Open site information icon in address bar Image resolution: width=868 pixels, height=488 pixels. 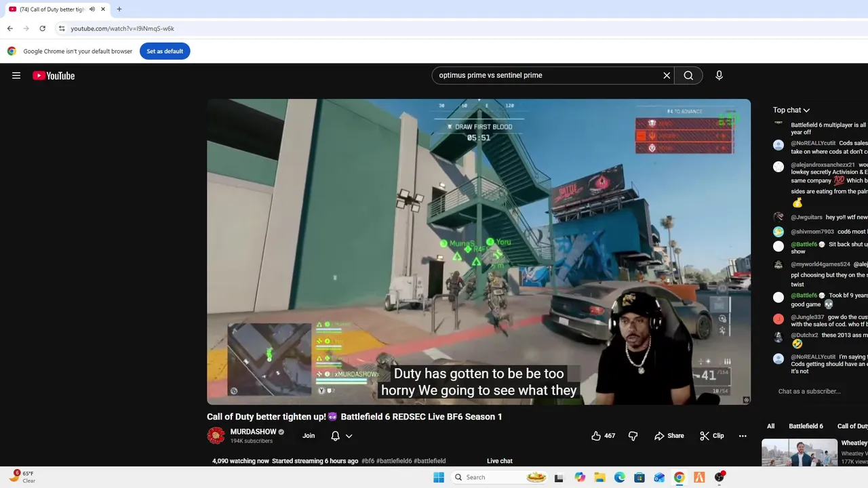62,28
